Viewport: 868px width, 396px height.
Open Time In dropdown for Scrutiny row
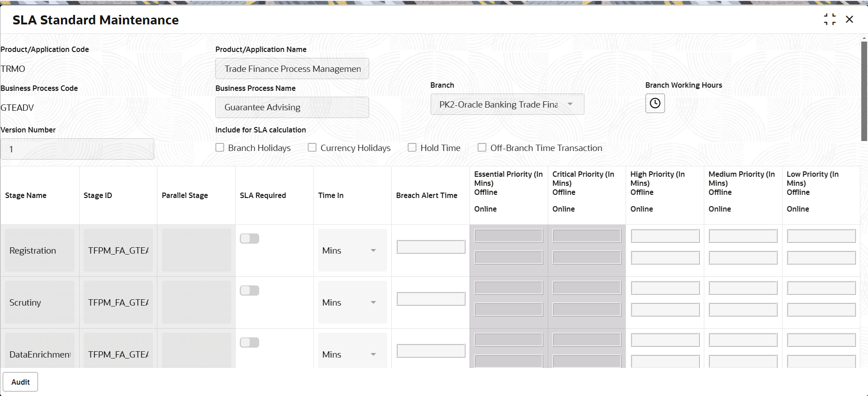pos(352,302)
